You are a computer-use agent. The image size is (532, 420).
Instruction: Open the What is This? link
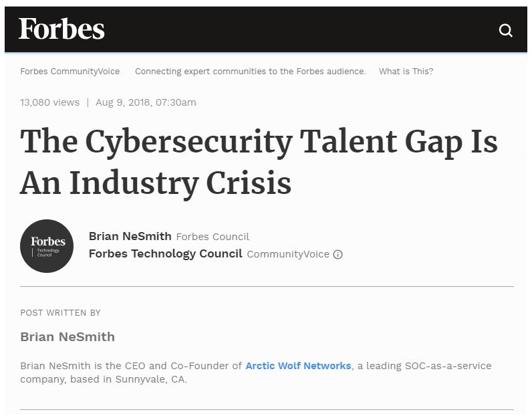pos(406,72)
